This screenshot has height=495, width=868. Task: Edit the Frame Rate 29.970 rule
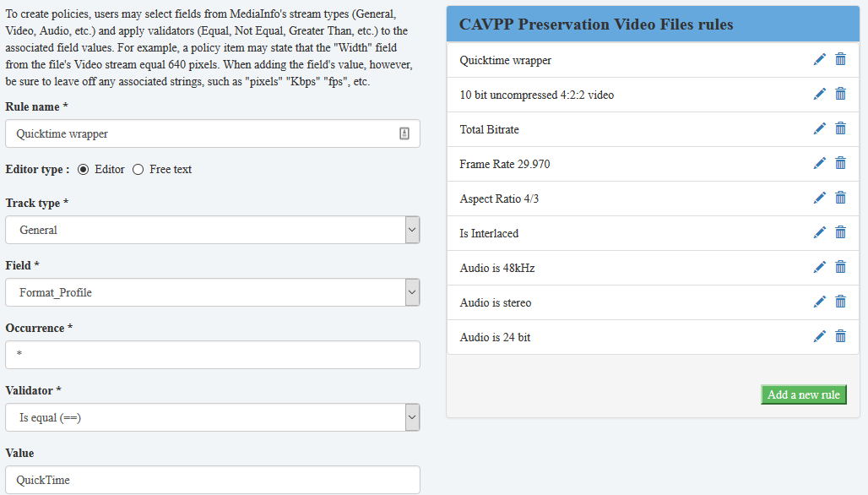tap(819, 163)
